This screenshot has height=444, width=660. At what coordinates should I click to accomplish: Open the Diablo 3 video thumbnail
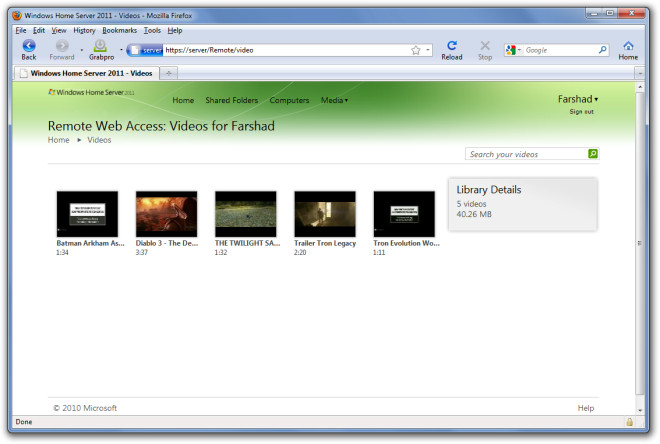[166, 214]
